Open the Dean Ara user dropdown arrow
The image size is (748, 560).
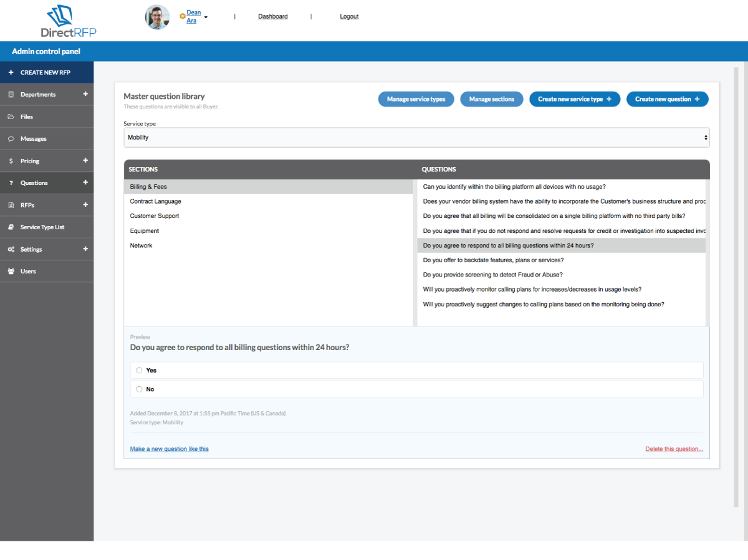206,17
